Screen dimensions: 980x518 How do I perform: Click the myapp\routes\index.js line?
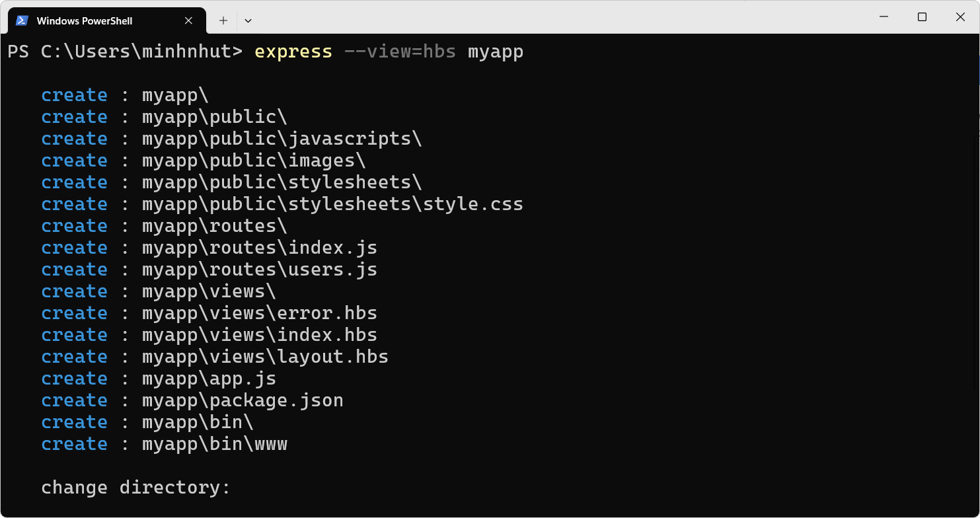pos(209,248)
